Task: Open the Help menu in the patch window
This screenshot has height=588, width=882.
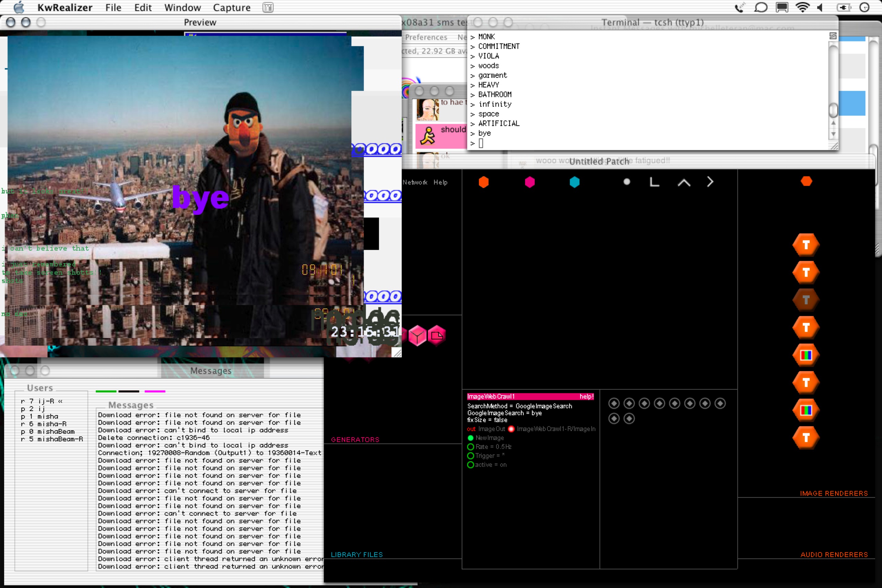Action: (x=440, y=182)
